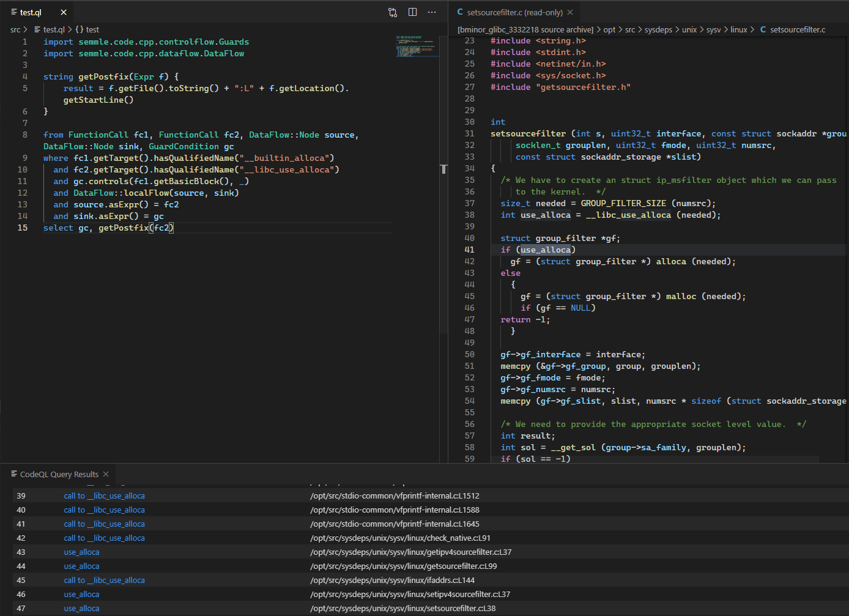Click the Open Changes icon above the editor
Image resolution: width=849 pixels, height=616 pixels.
tap(392, 12)
